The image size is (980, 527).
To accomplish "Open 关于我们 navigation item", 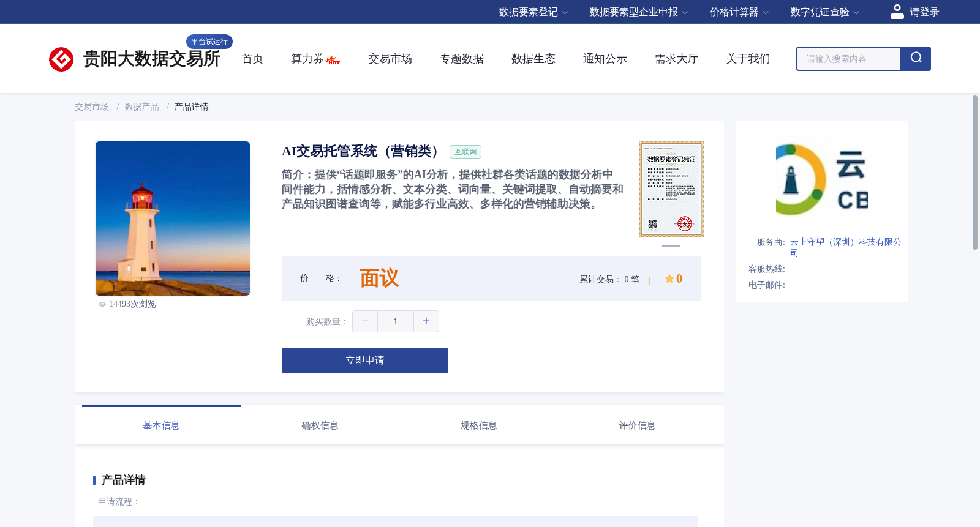I will [x=748, y=59].
